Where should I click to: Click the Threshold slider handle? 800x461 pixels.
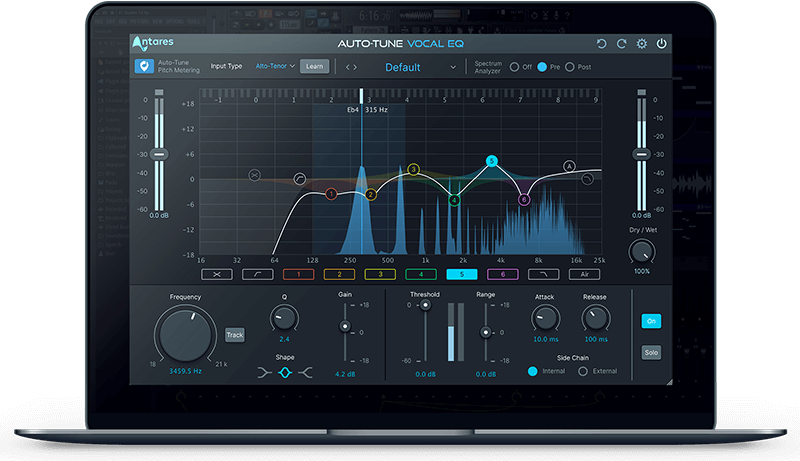click(x=425, y=305)
